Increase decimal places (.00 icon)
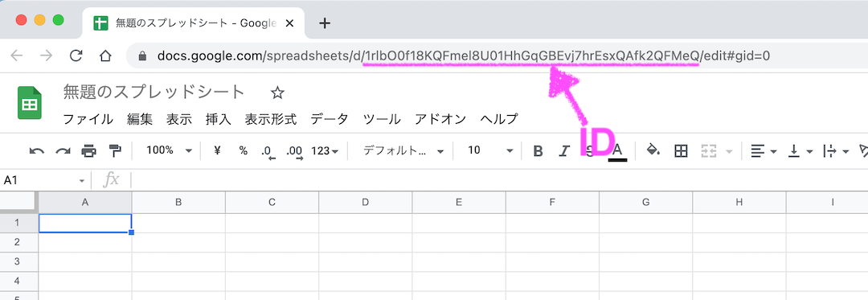The image size is (868, 300). (295, 152)
